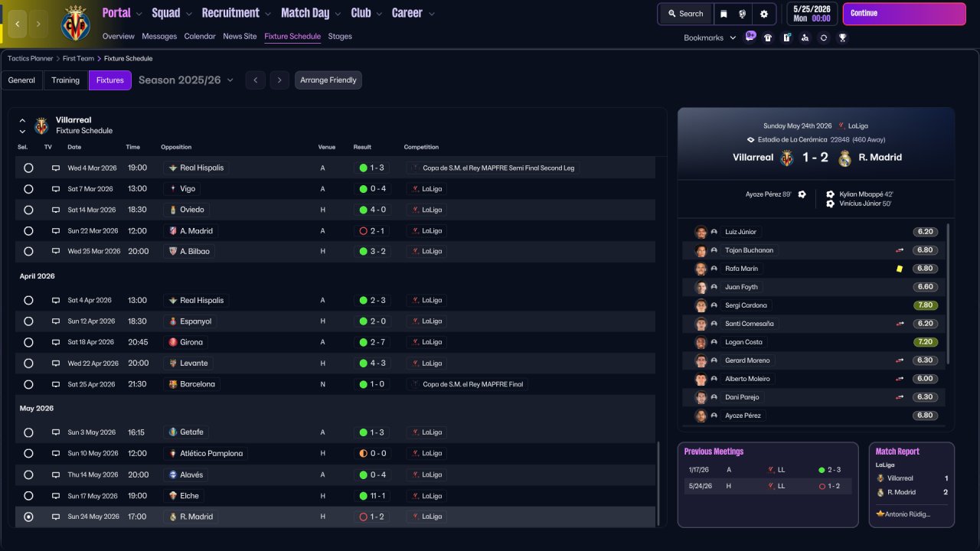The image size is (980, 551).
Task: Click the Girona club badge in the fixture list
Action: click(x=173, y=342)
